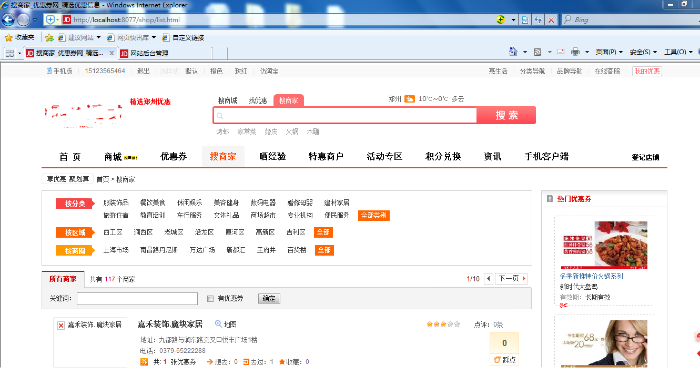Click the RSS feeds icon in command bar

tap(538, 52)
